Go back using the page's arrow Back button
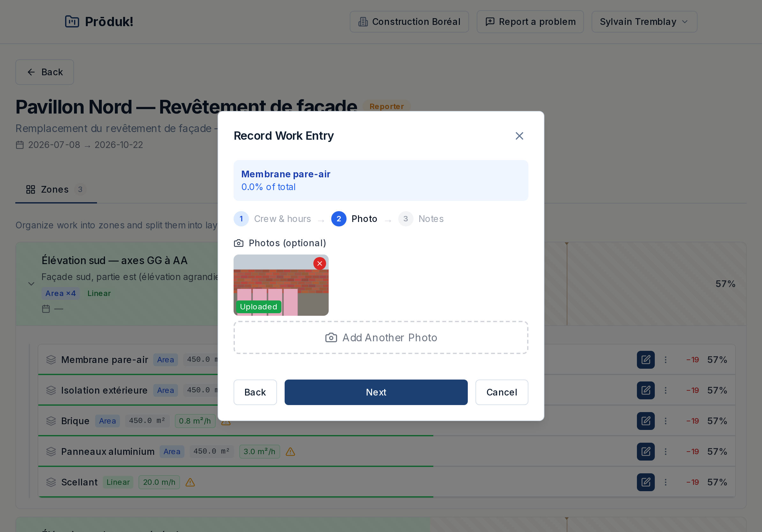 (44, 72)
